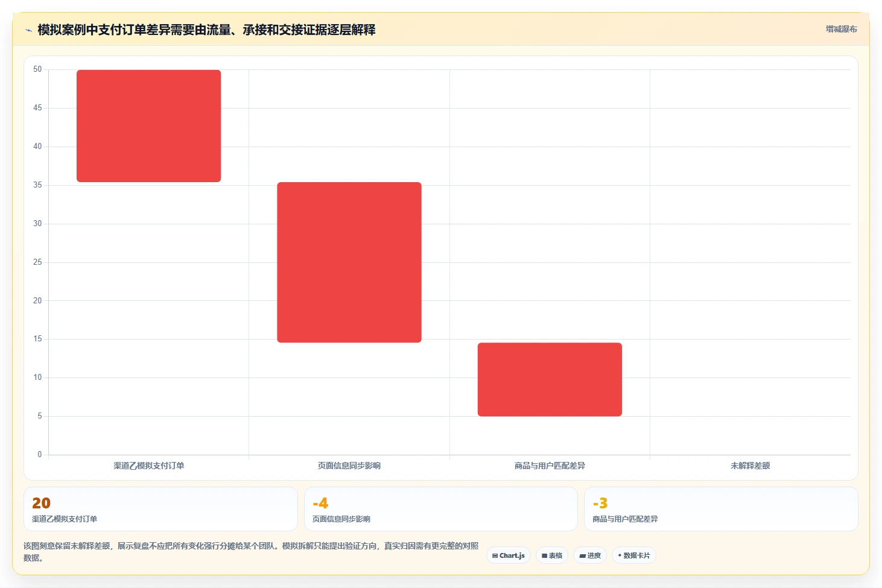882x588 pixels.
Task: Click the Chart.js chip
Action: tap(509, 555)
